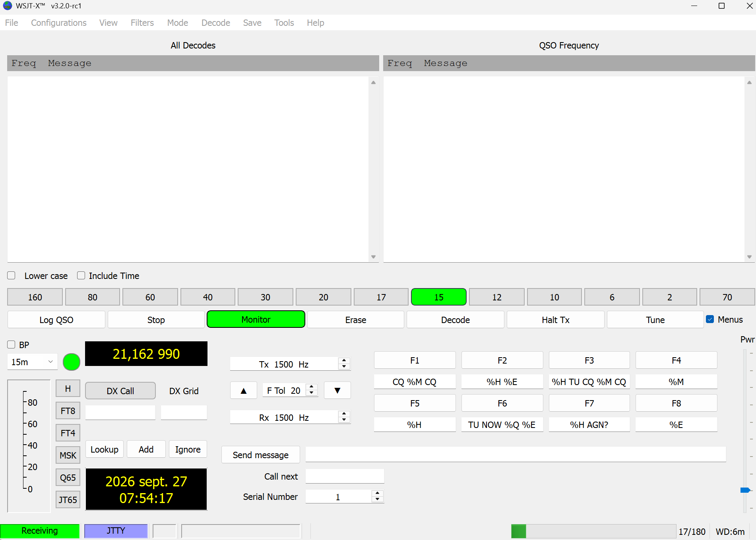The width and height of the screenshot is (756, 540).
Task: Click the All Decodes scrollbar down arrow
Action: click(x=373, y=257)
